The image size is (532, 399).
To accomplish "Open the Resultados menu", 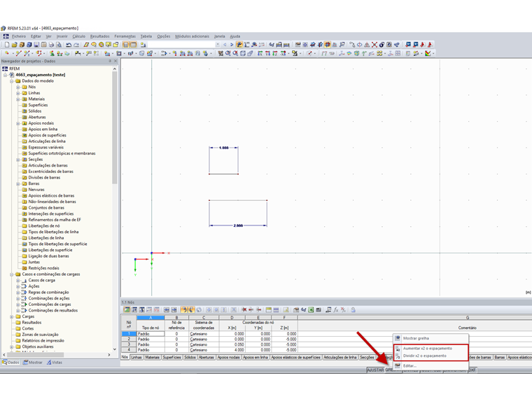I will click(99, 36).
